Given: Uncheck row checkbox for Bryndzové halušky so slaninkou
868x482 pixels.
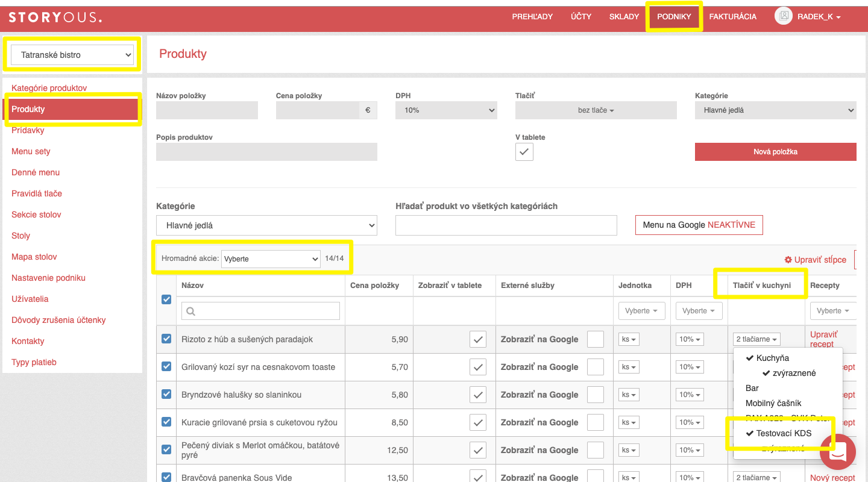Looking at the screenshot, I should coord(166,395).
